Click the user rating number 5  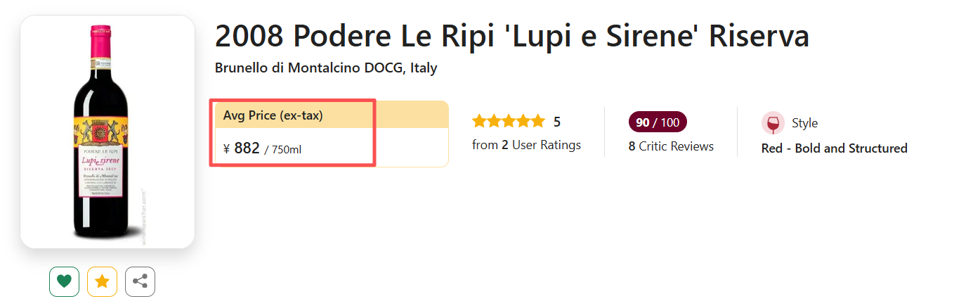point(557,122)
